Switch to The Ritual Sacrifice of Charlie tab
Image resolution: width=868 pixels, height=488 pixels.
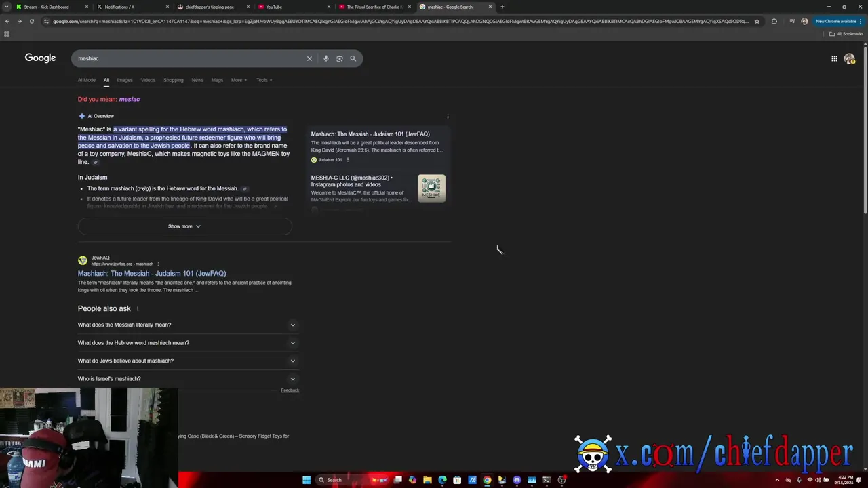(x=373, y=7)
